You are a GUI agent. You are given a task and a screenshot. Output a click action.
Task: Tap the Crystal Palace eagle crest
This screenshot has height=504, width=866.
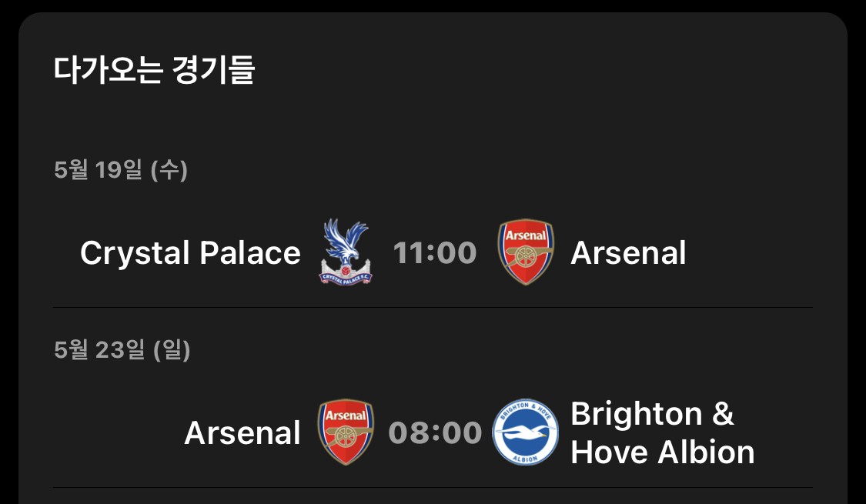(x=346, y=252)
